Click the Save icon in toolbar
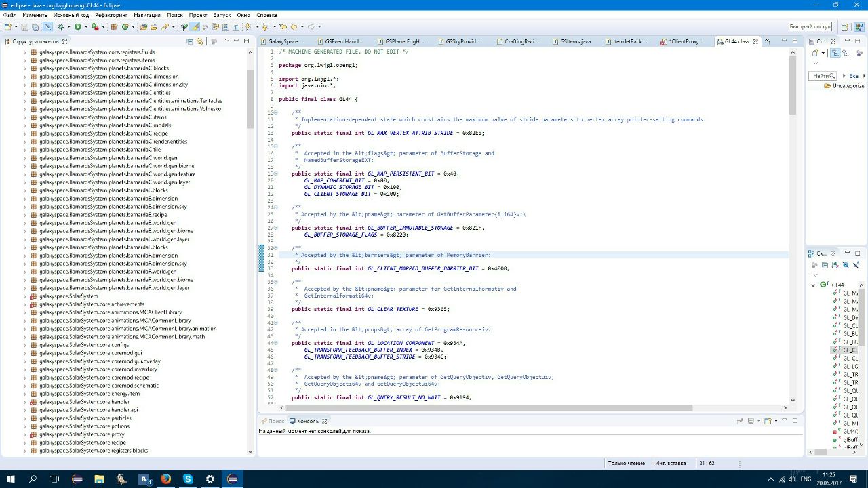The image size is (868, 488). (x=24, y=27)
